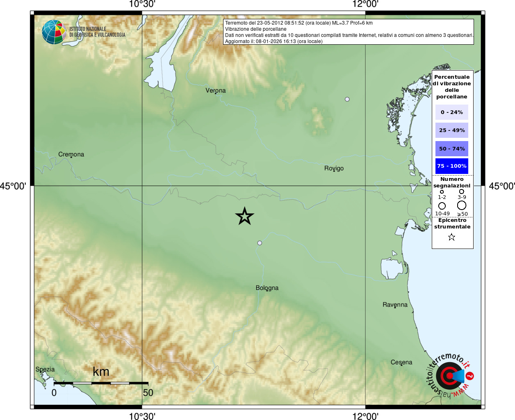Image resolution: width=515 pixels, height=420 pixels.
Task: Click the km scale unit label
Action: [101, 372]
